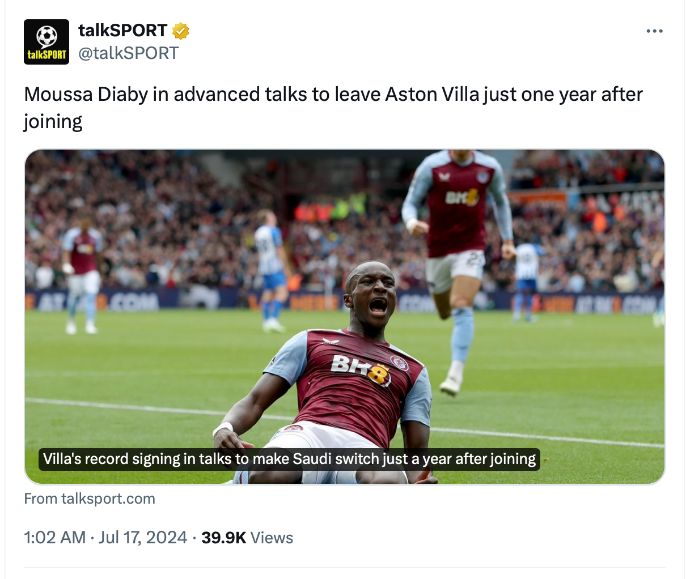Click the 1:02 AM timestamp

tap(53, 538)
